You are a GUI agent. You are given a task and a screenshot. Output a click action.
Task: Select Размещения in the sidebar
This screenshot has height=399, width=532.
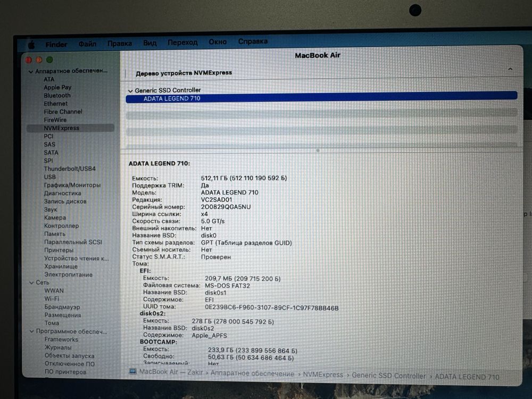coord(63,315)
